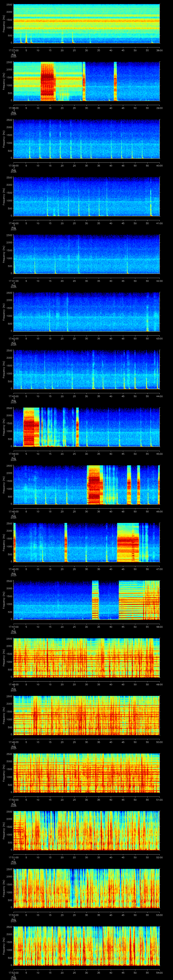Select the spectrogram panel starting at 17:48:00
The height and width of the screenshot is (980, 173).
(x=86, y=658)
